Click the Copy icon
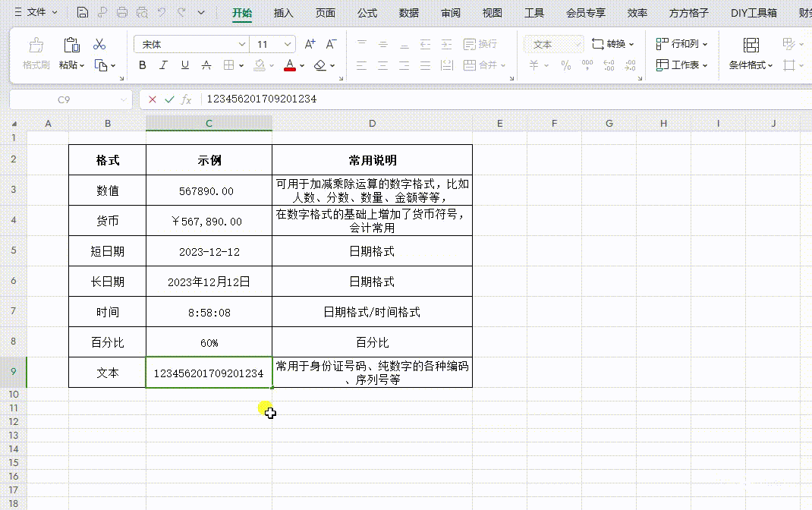The width and height of the screenshot is (812, 510). tap(100, 65)
